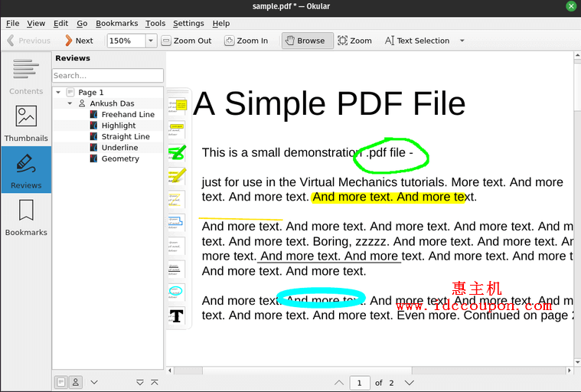Viewport: 581px width, 392px height.
Task: Open the Bookmarks sidebar panel
Action: tap(26, 217)
